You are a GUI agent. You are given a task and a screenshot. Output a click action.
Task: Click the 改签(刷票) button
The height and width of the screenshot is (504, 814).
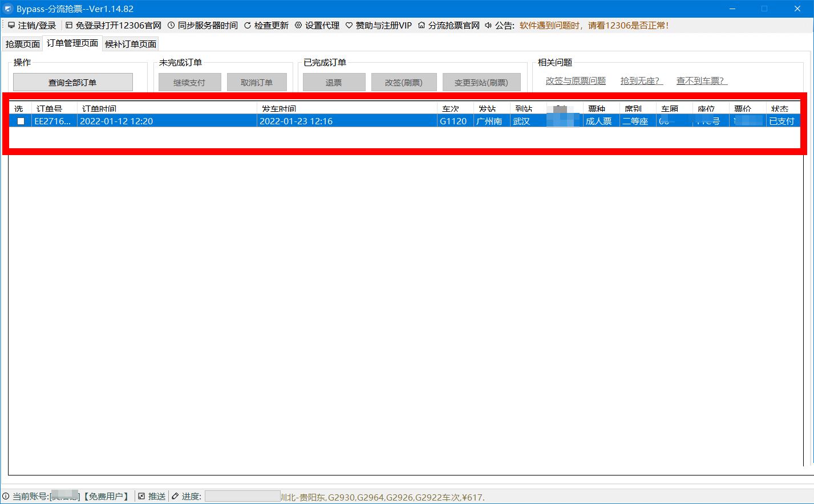[403, 83]
